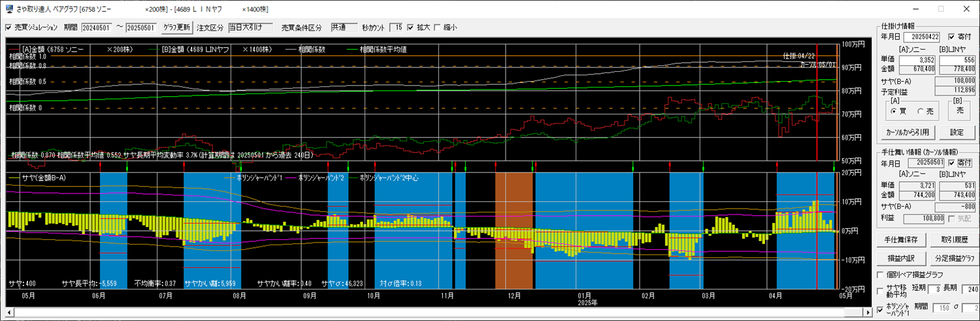Screen dimensions: 980x321
Task: Click the 秒カウント field showing 15
Action: [x=396, y=27]
